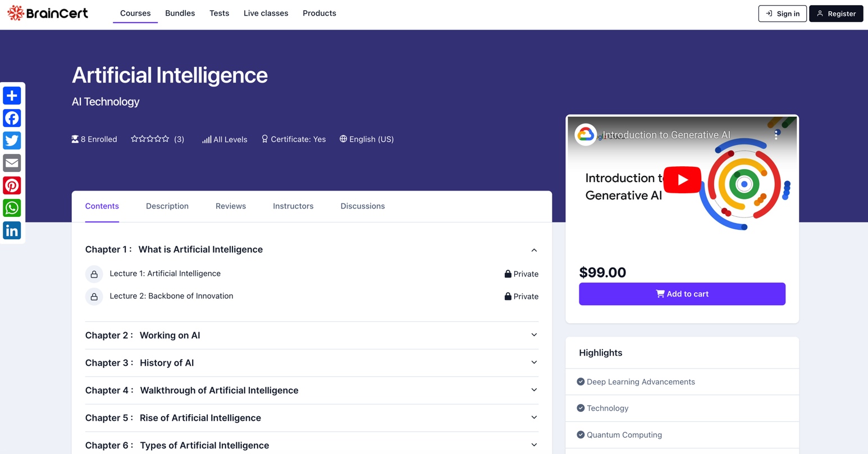Play the Introduction to Generative AI video
This screenshot has width=868, height=454.
682,180
